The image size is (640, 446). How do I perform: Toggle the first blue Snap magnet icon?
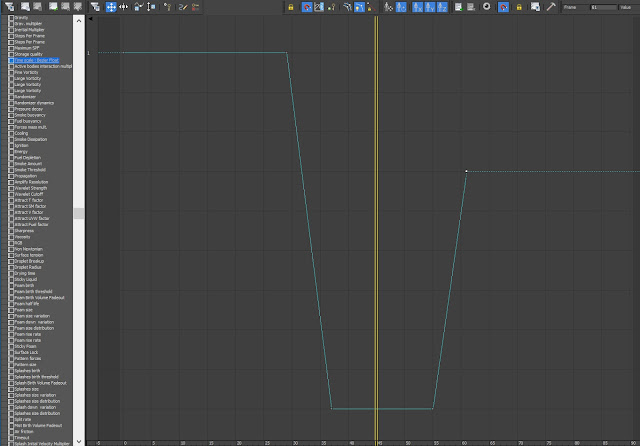[x=307, y=7]
